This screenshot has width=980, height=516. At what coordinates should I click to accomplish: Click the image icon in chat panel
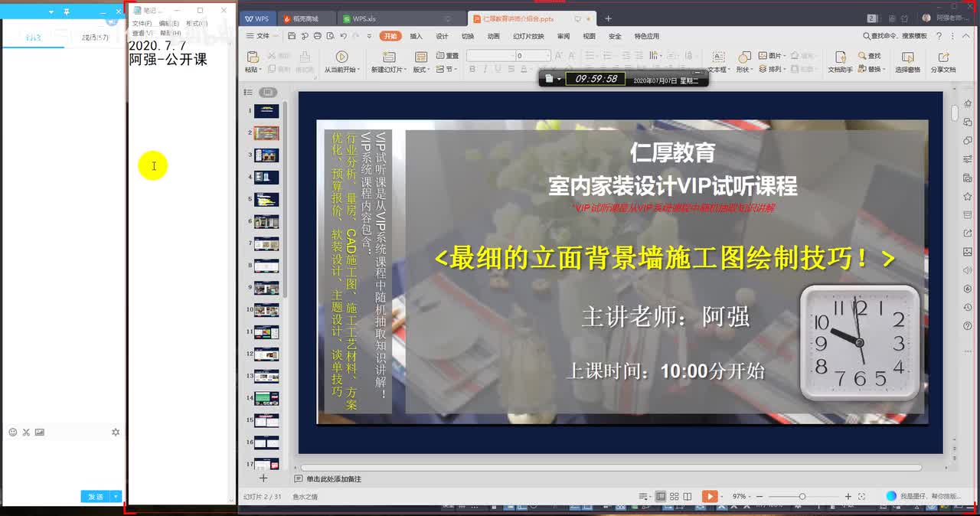(x=40, y=432)
